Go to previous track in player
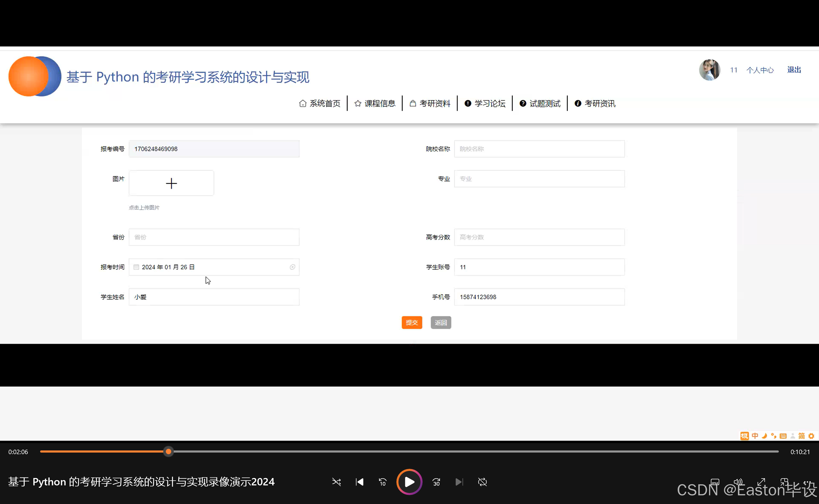This screenshot has height=504, width=819. click(x=360, y=482)
